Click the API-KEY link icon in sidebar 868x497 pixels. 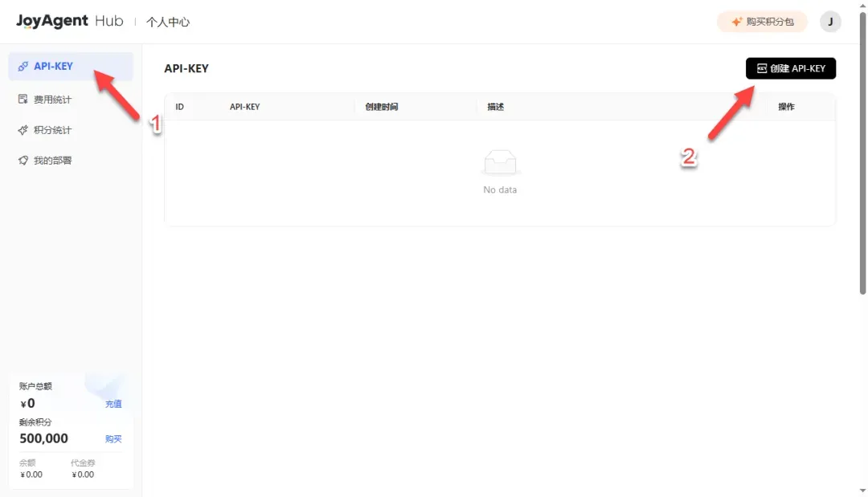(23, 67)
